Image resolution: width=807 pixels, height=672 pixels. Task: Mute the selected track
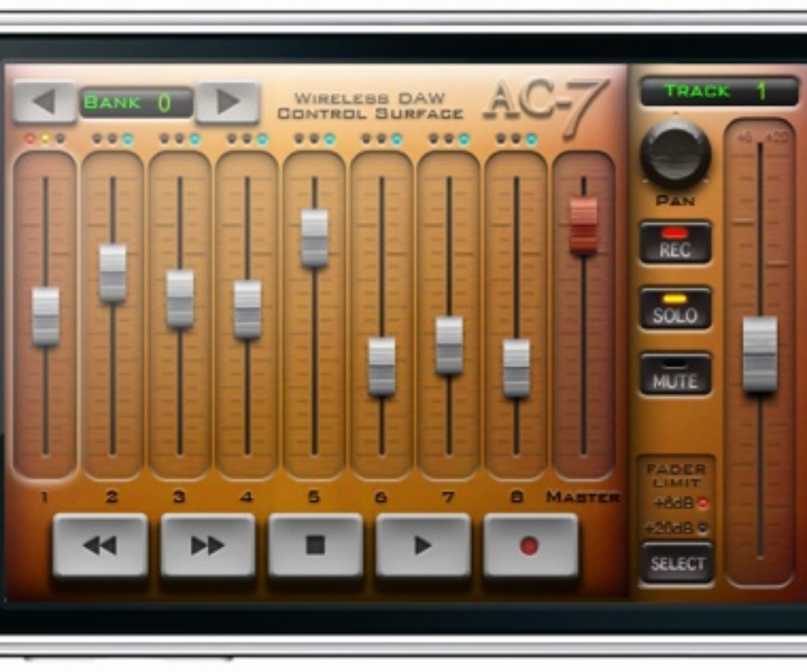coord(675,375)
